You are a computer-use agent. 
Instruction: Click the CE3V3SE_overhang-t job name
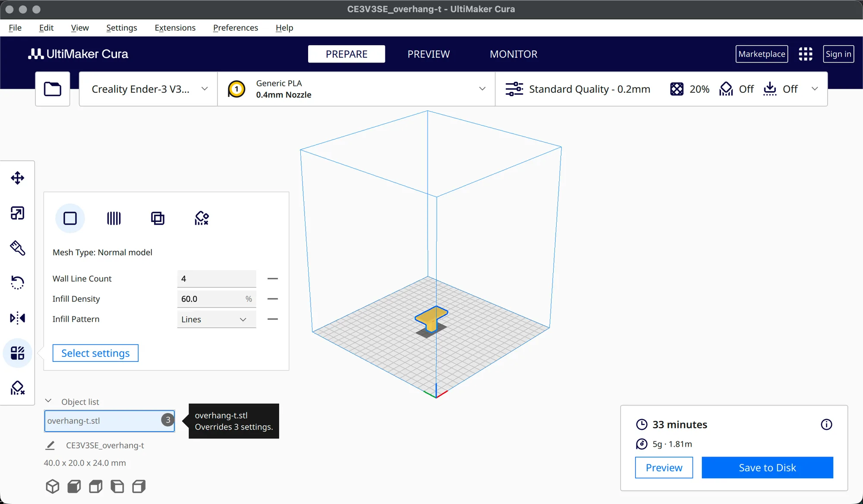tap(105, 445)
